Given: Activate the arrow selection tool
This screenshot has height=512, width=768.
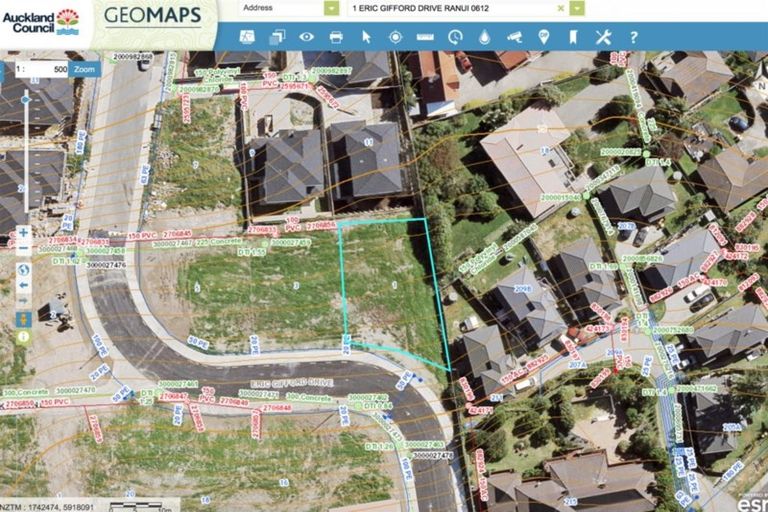Looking at the screenshot, I should tap(366, 37).
